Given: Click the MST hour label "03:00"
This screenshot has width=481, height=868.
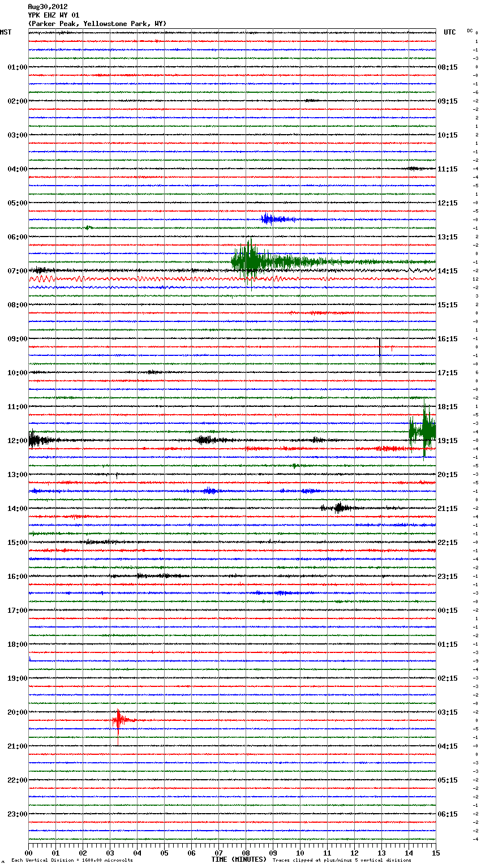Looking at the screenshot, I should 18,135.
